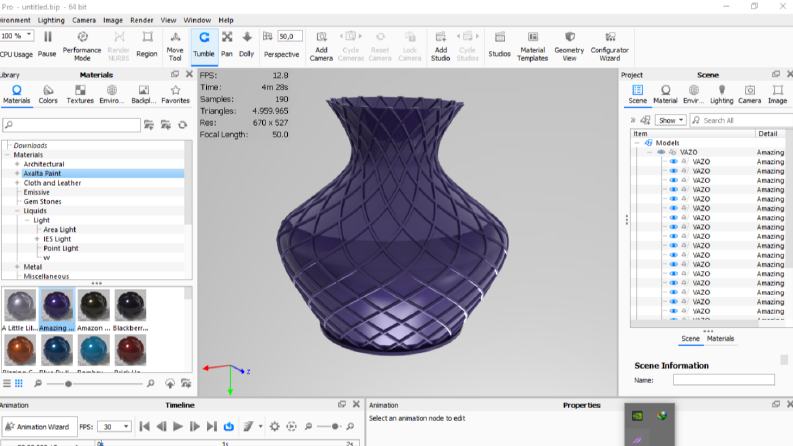This screenshot has width=793, height=446.
Task: Pick the Amazing purple material thumbnail
Action: point(57,310)
